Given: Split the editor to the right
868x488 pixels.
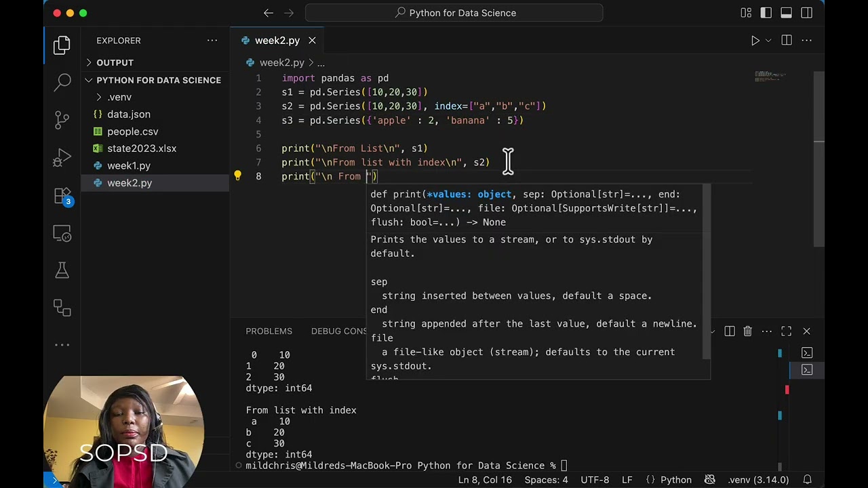Looking at the screenshot, I should point(787,41).
